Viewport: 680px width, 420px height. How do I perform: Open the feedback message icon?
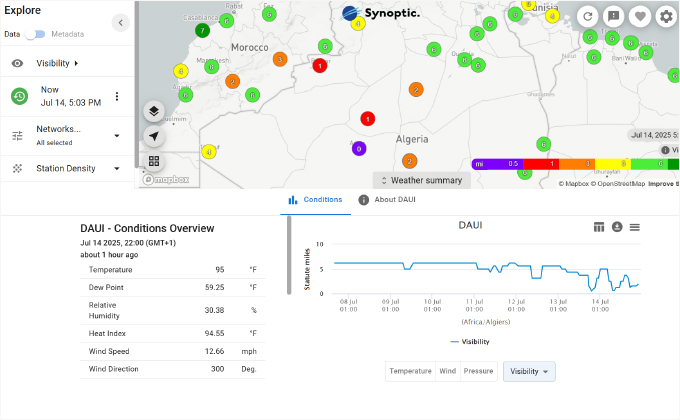pyautogui.click(x=614, y=16)
